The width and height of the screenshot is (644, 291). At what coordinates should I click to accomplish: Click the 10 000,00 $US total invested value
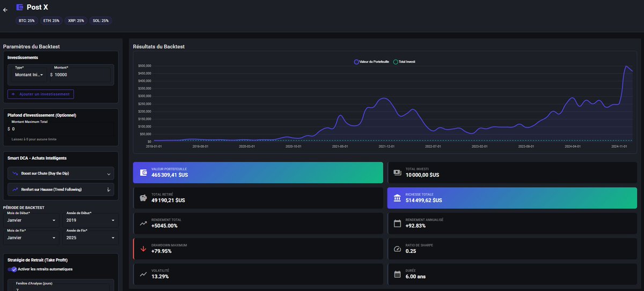click(422, 175)
